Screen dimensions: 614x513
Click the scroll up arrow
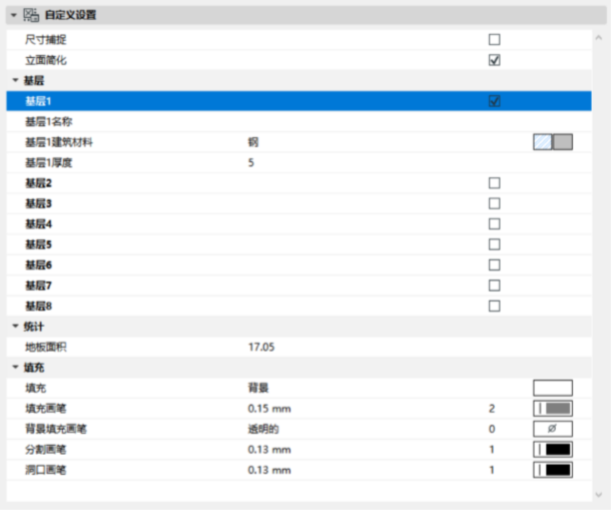[x=599, y=38]
